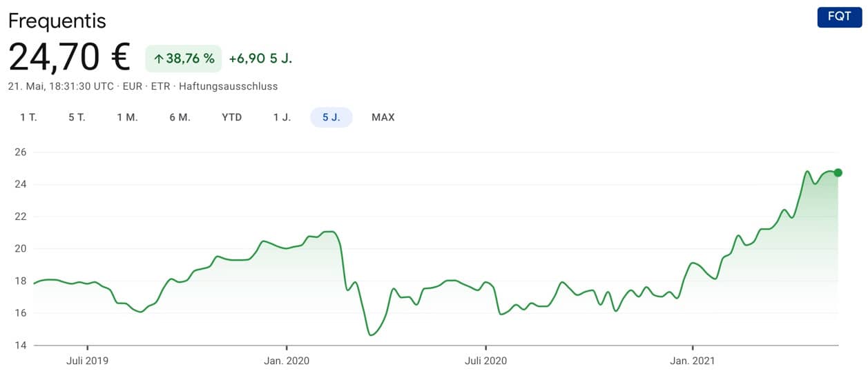Open the Haftungsausschluss disclaimer link
Image resolution: width=868 pixels, height=380 pixels.
pos(228,86)
